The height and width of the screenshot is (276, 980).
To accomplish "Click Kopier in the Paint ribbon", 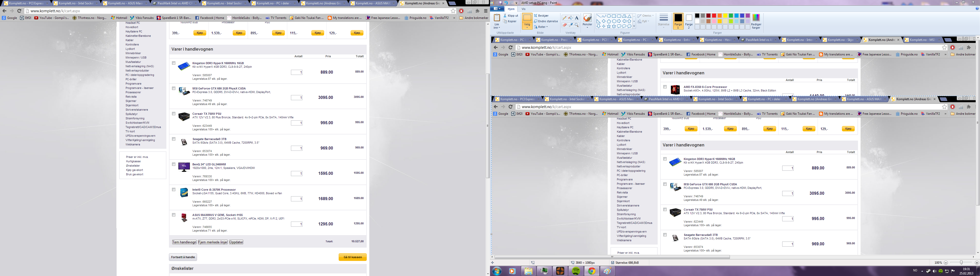I will click(510, 21).
